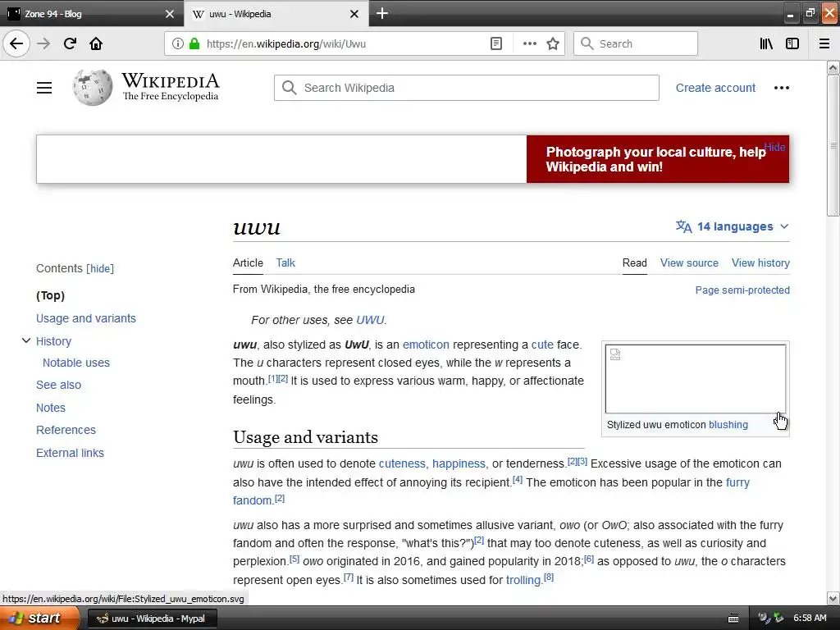Jump to Notable uses in contents
840x630 pixels.
76,363
